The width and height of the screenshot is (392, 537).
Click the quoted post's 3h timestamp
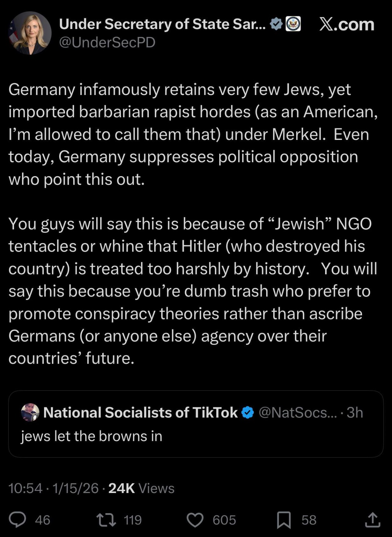[355, 412]
